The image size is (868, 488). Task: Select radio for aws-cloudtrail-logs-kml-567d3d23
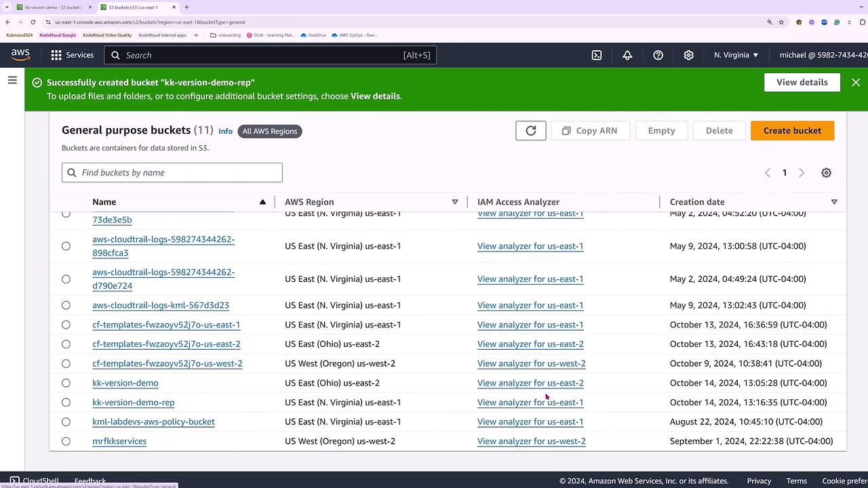click(66, 306)
